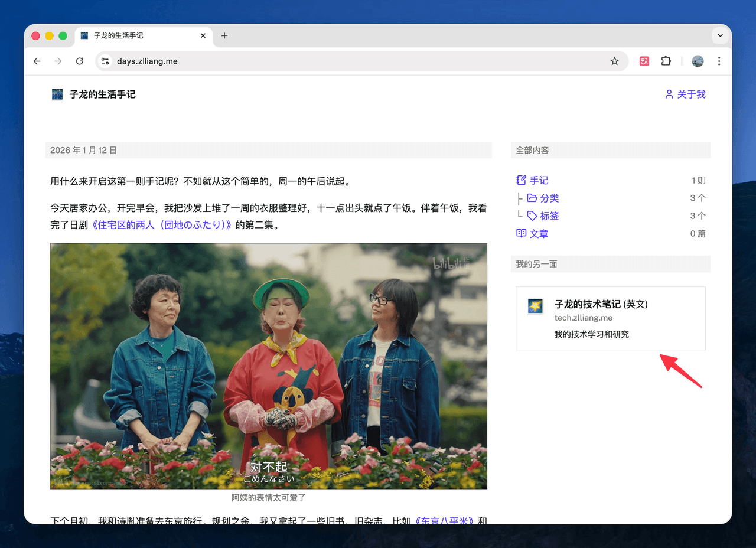Click the 3 个 count beside 分类
Image resolution: width=756 pixels, height=548 pixels.
(698, 198)
